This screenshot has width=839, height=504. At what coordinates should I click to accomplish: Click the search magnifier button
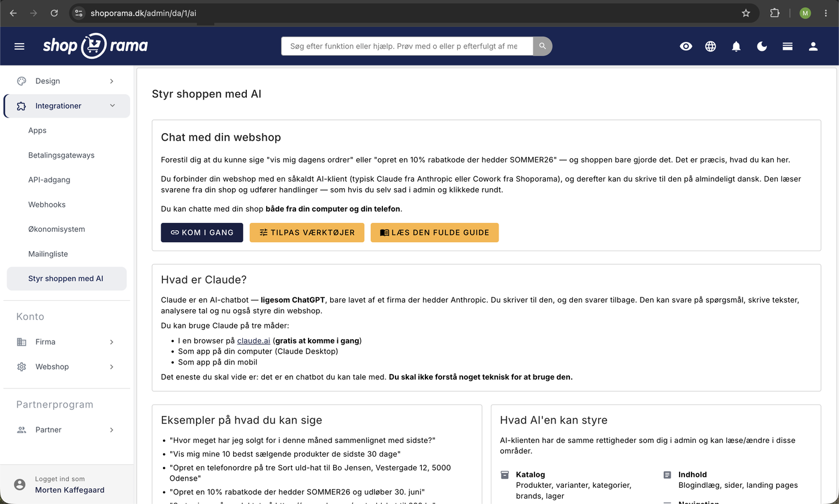coord(542,46)
